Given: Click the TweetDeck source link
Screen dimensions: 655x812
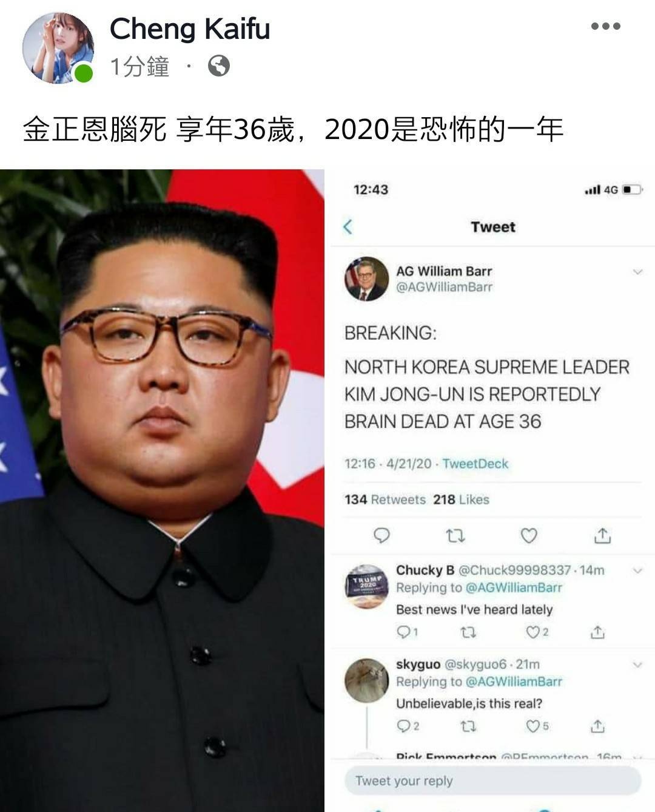Looking at the screenshot, I should coord(475,464).
